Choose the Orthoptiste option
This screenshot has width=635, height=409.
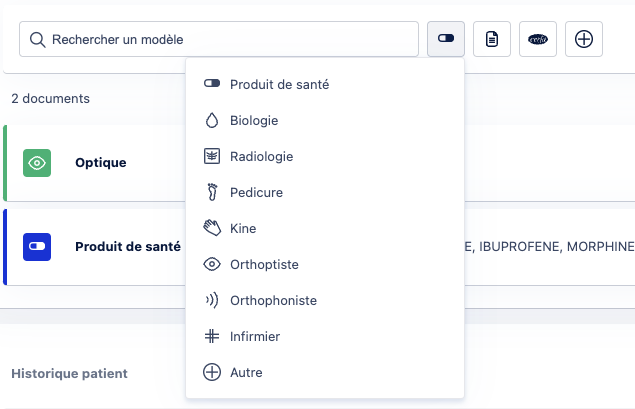click(325, 264)
